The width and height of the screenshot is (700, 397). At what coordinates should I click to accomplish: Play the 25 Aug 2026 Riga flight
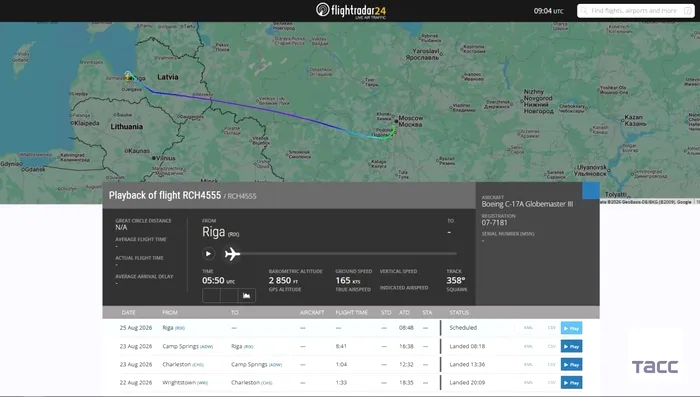[x=571, y=328]
